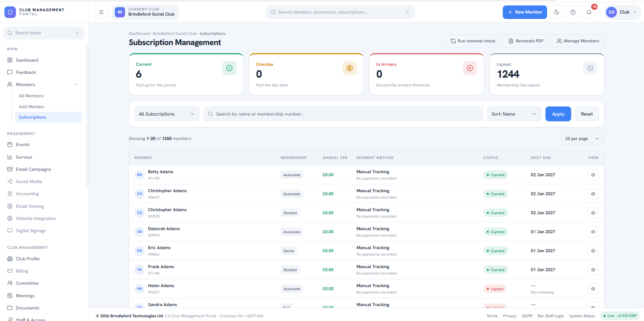644x321 pixels.
Task: Open the help question mark icon
Action: 573,12
